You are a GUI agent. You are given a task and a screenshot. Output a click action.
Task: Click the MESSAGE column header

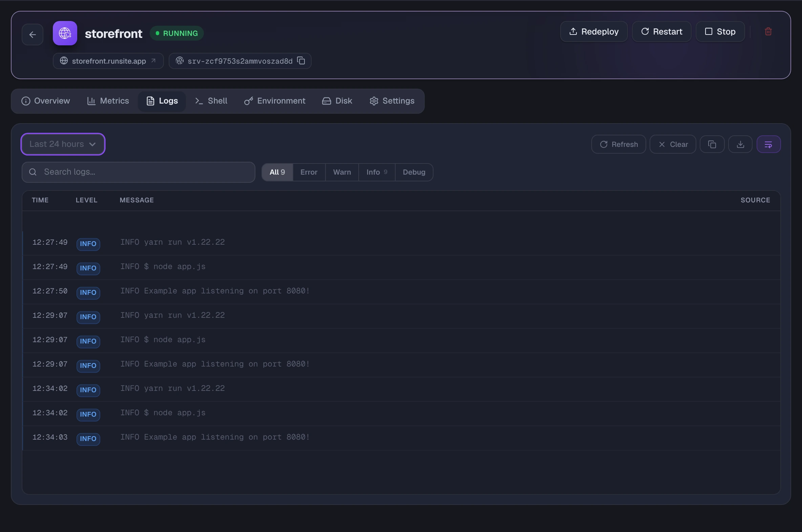(137, 200)
